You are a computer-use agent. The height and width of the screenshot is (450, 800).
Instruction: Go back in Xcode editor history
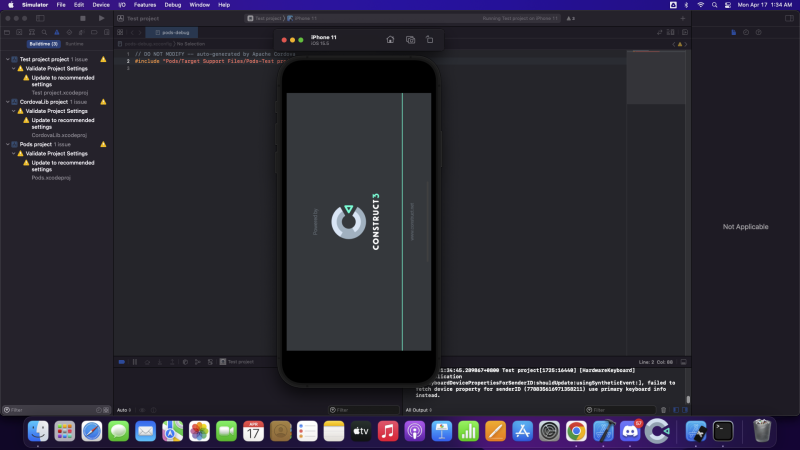click(132, 32)
